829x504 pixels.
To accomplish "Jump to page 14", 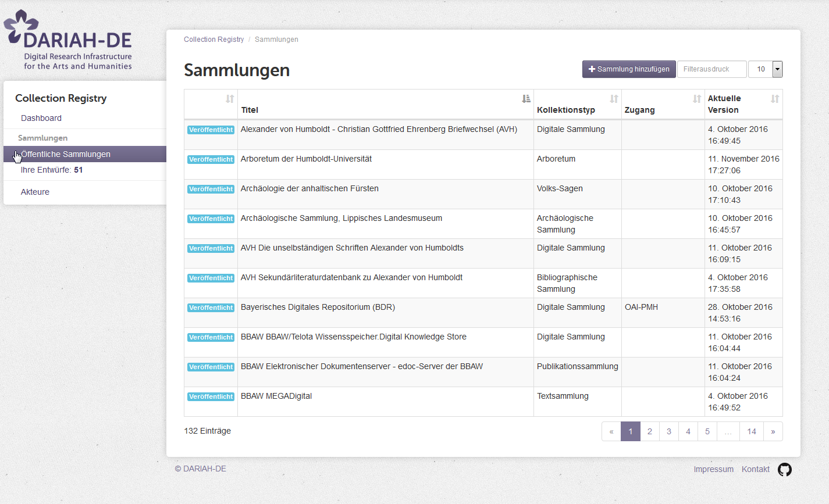I will coord(751,431).
